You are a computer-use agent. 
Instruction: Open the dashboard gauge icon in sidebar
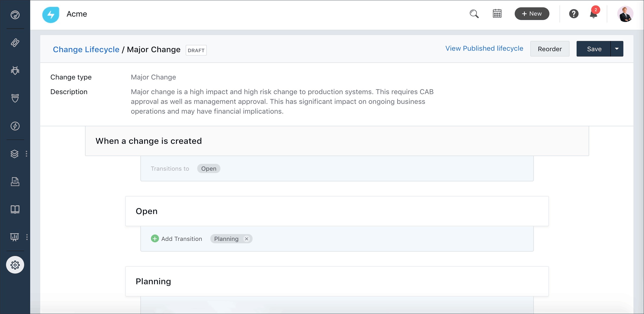(15, 15)
